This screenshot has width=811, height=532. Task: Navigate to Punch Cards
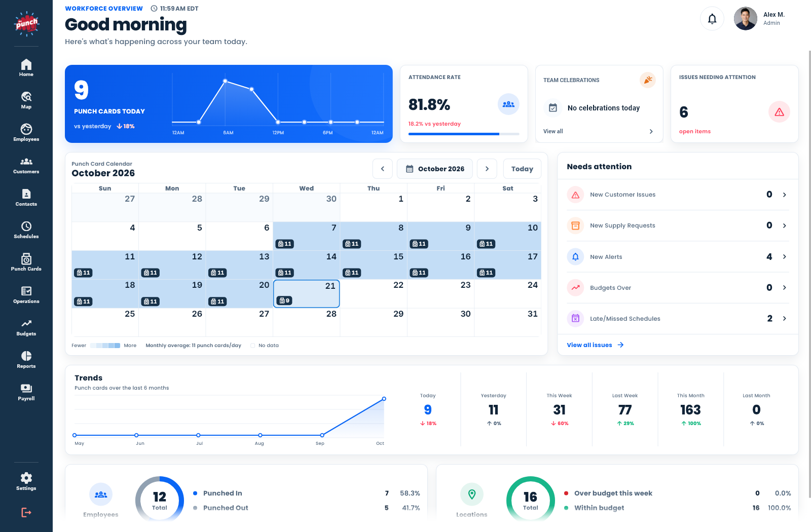(26, 262)
